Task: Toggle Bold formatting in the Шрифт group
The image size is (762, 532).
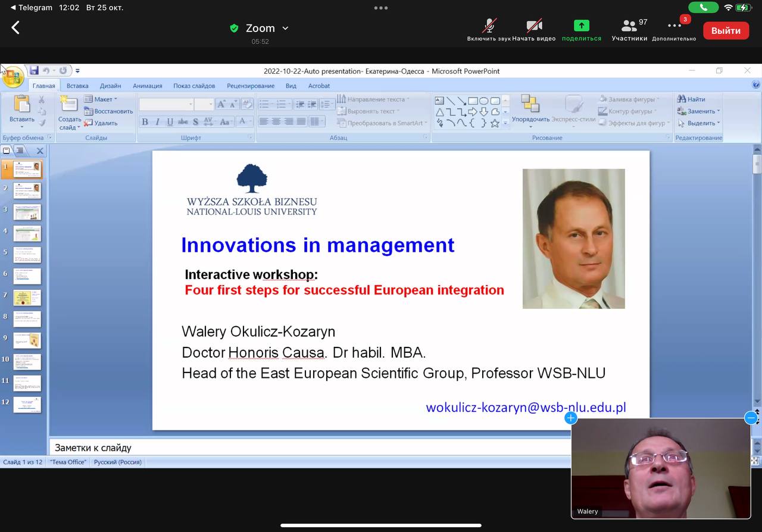Action: click(x=145, y=122)
